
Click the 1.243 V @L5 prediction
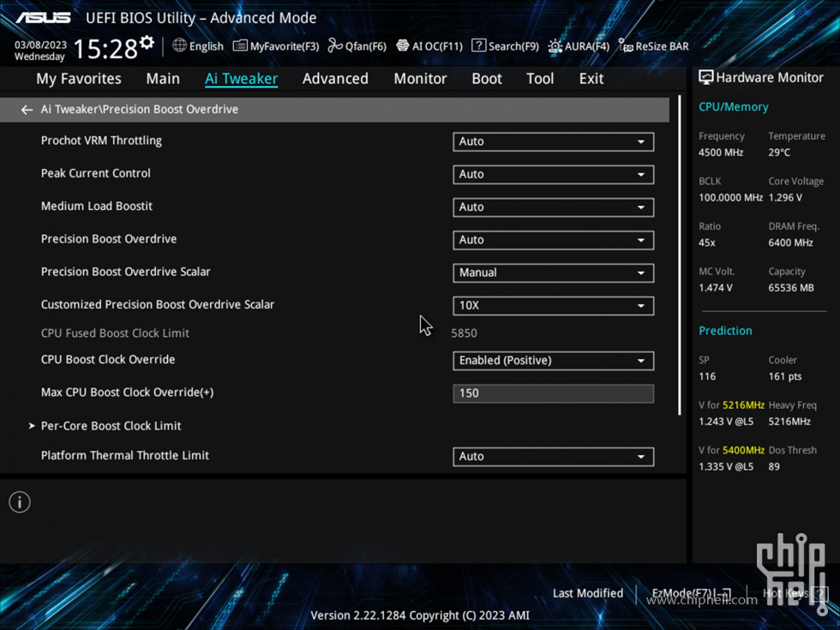coord(726,422)
